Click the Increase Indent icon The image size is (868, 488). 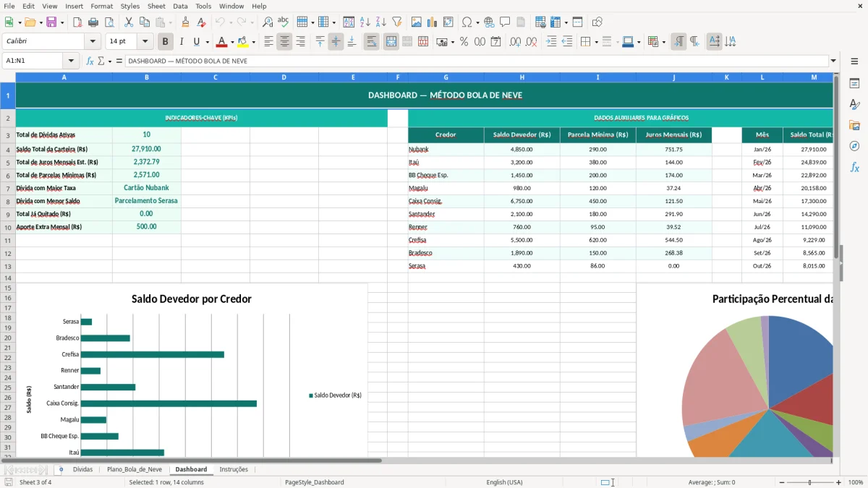coord(551,42)
